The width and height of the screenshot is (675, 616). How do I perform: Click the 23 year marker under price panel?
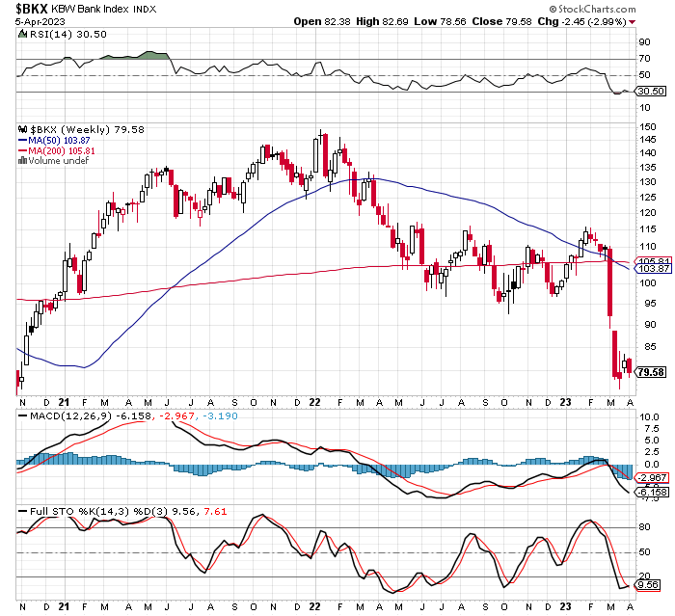pyautogui.click(x=565, y=402)
